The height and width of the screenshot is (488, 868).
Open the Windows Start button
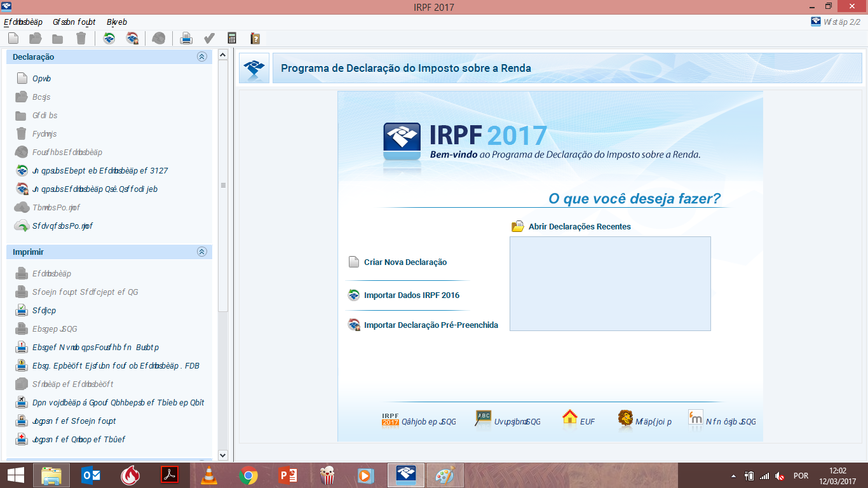(x=15, y=475)
